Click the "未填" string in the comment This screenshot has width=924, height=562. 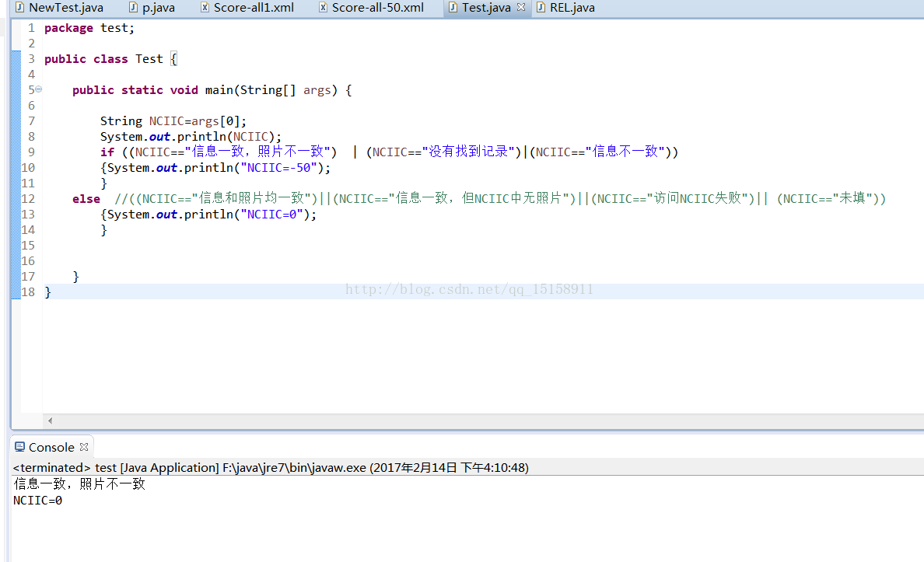click(852, 198)
